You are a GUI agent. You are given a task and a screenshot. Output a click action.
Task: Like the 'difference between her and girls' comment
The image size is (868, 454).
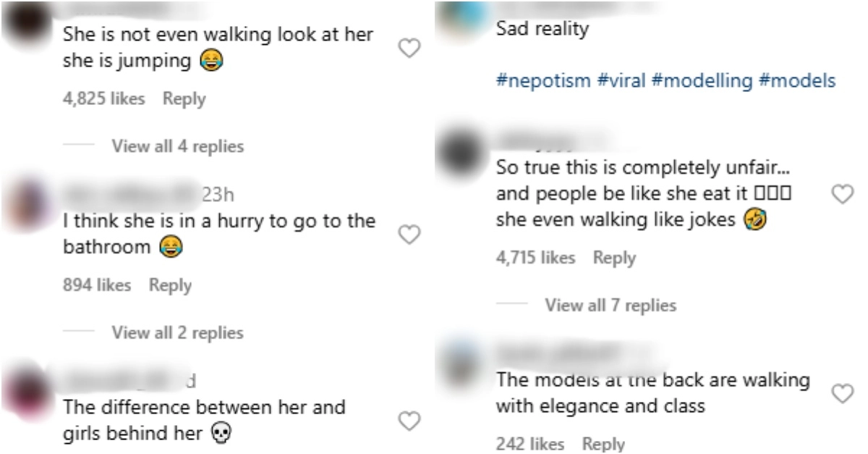(x=410, y=420)
